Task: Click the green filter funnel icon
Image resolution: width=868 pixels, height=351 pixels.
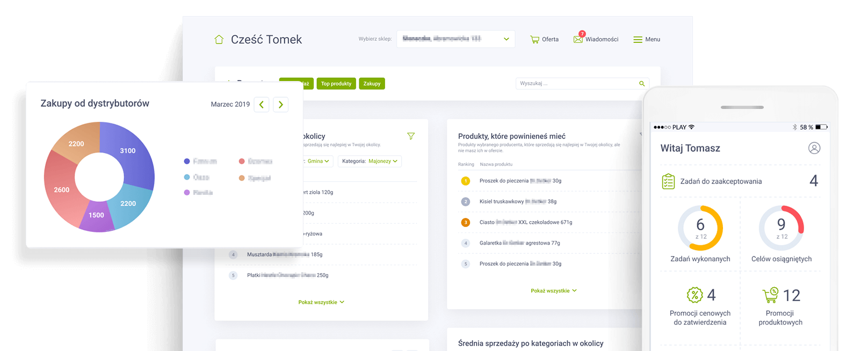Action: tap(411, 136)
